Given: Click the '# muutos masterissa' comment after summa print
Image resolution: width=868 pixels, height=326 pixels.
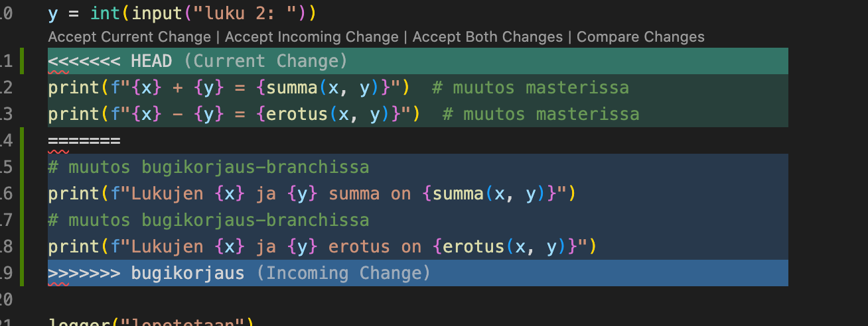Looking at the screenshot, I should [x=530, y=88].
